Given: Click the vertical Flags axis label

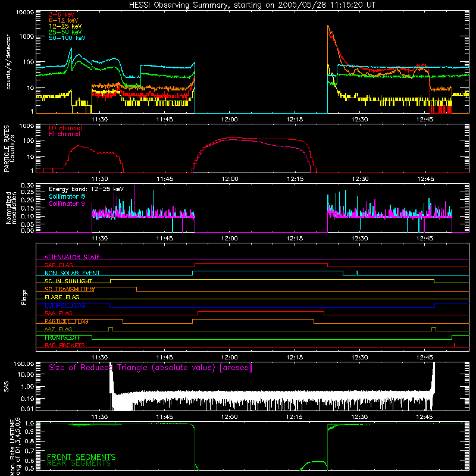Looking at the screenshot, I should pos(24,297).
